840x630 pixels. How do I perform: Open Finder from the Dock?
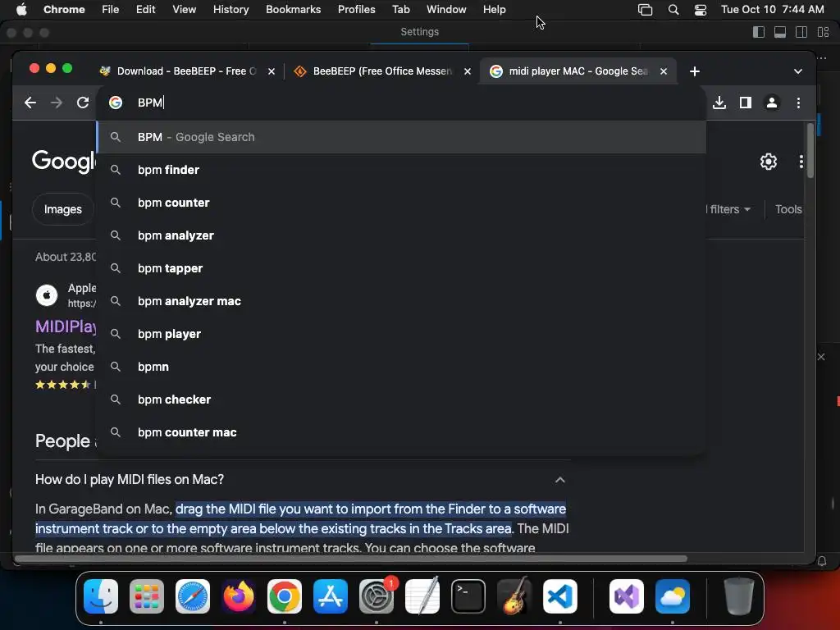pyautogui.click(x=101, y=596)
